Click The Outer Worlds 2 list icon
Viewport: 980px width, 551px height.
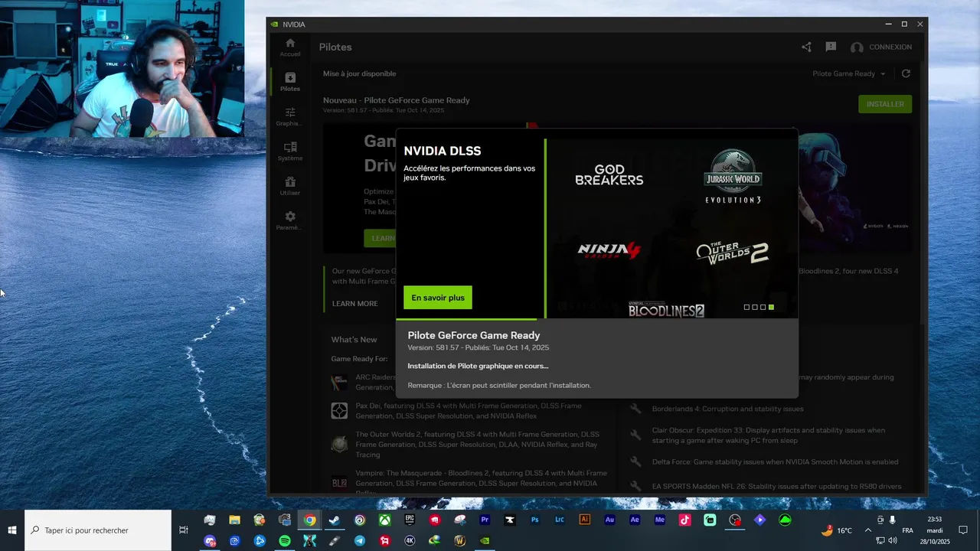339,444
